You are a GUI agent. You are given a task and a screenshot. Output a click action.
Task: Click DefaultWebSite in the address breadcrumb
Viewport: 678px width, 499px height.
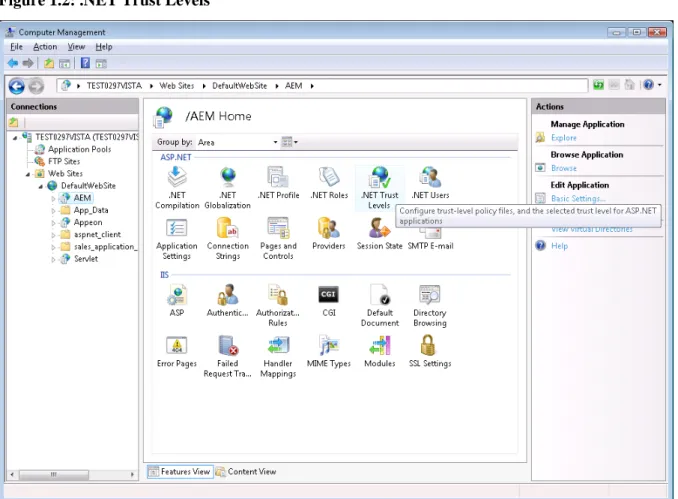pyautogui.click(x=239, y=86)
